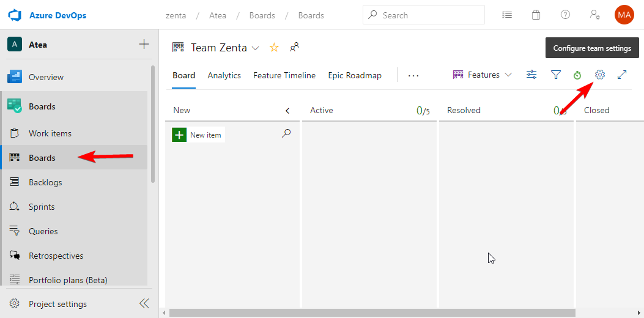Open the Help question mark icon
This screenshot has height=318, width=644.
click(x=565, y=15)
